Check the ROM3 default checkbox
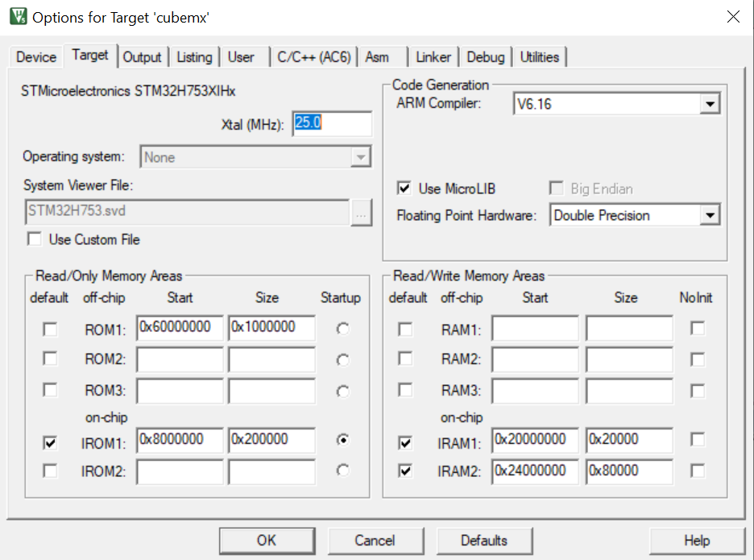The image size is (754, 560). [x=50, y=390]
